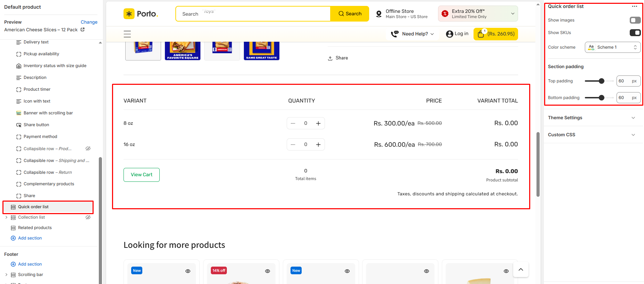Click the quick view eye icon on first product card
The width and height of the screenshot is (644, 284).
click(x=188, y=271)
